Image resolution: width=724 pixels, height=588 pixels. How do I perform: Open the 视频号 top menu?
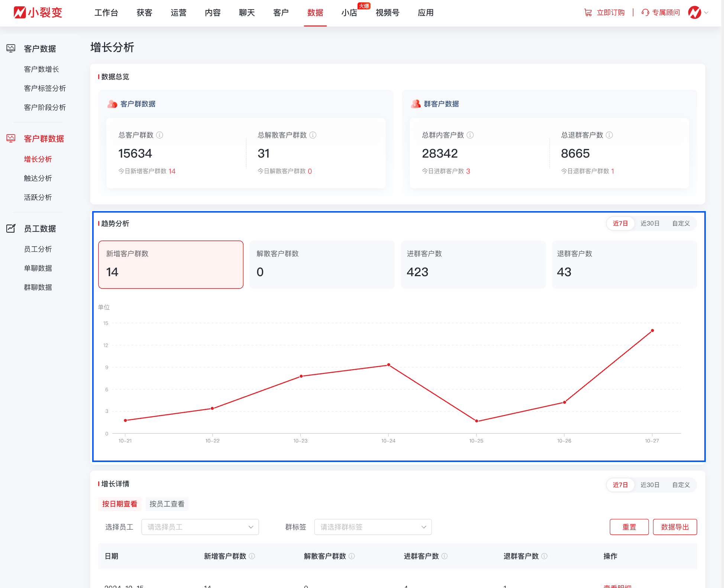click(388, 13)
